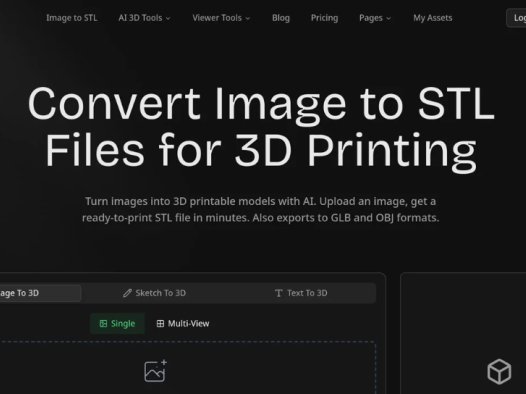
Task: Select Multi-View mode
Action: click(183, 324)
